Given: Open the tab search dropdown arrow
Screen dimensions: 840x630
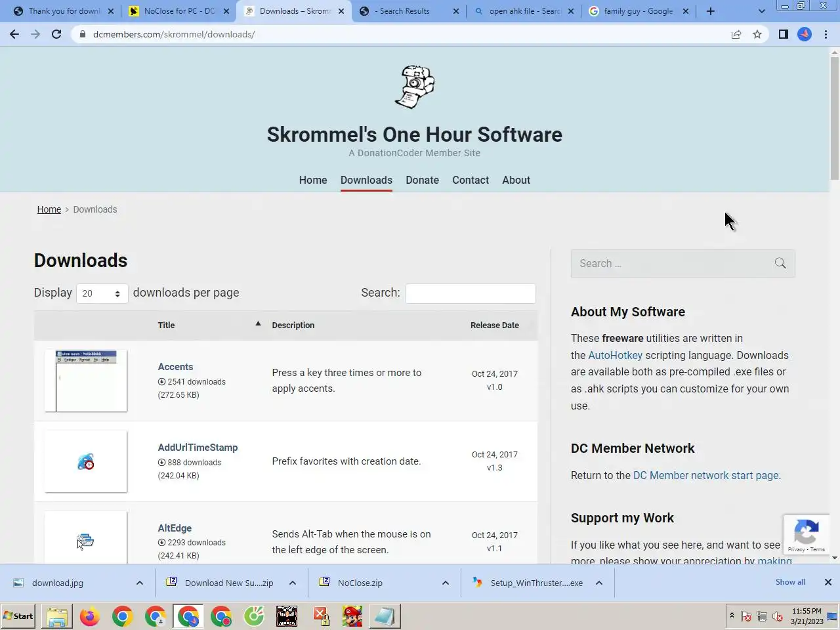Looking at the screenshot, I should pos(761,11).
